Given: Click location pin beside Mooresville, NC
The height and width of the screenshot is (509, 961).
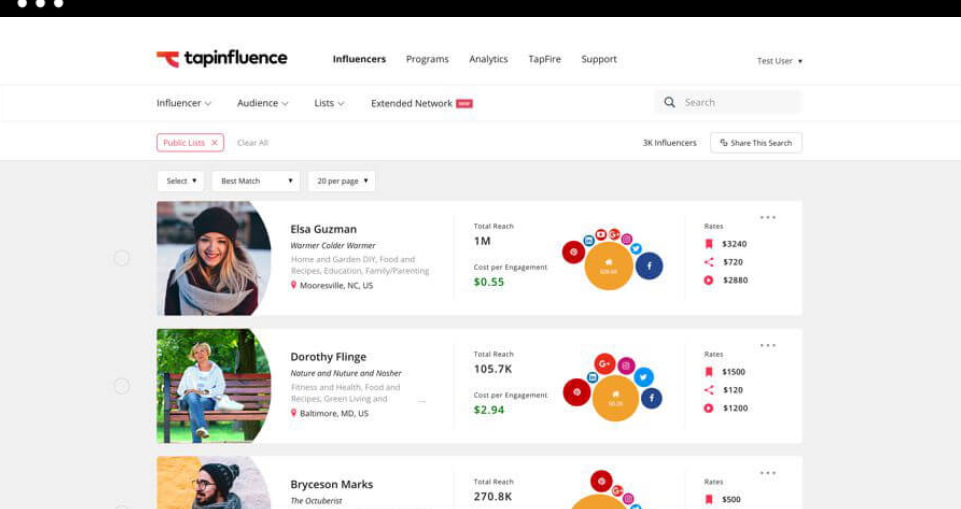Looking at the screenshot, I should (x=294, y=285).
